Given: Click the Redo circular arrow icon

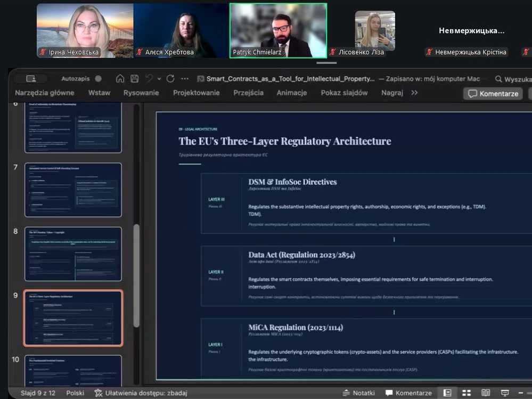Looking at the screenshot, I should pos(170,79).
